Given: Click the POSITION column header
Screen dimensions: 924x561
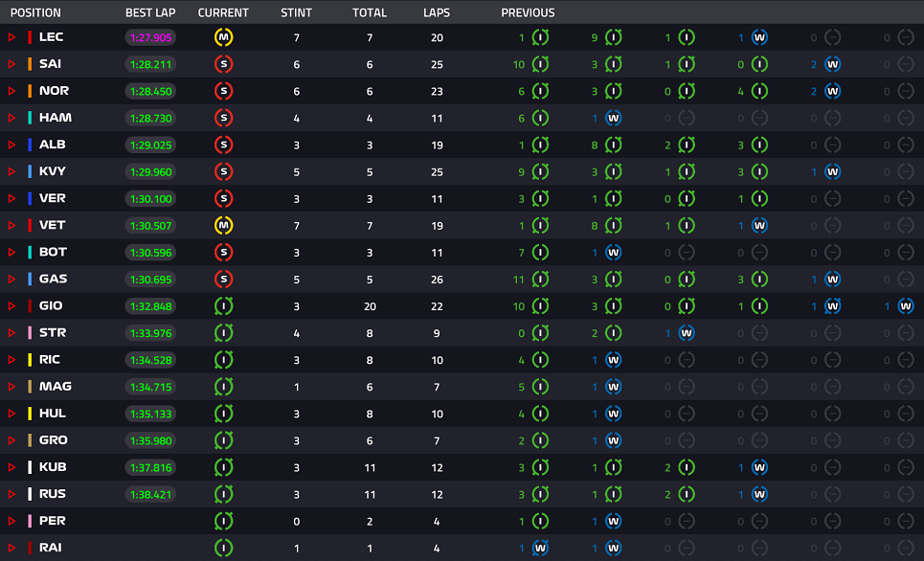Looking at the screenshot, I should coord(35,12).
